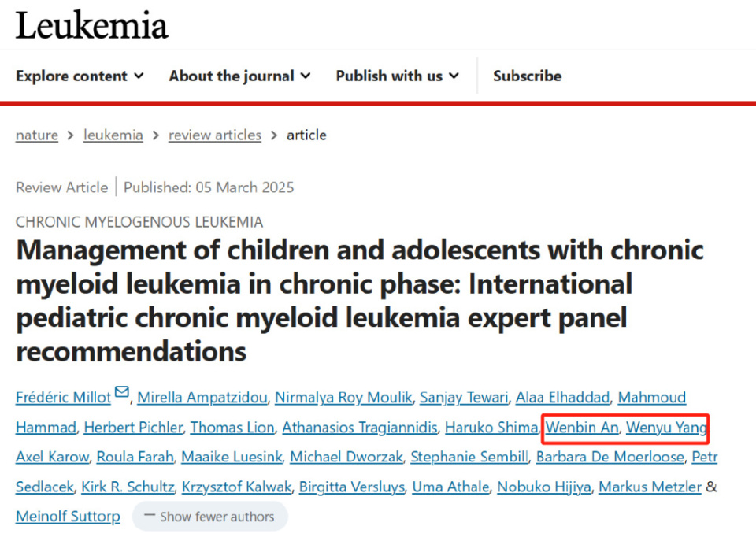
Task: Click author Markus Metzler
Action: pos(650,487)
